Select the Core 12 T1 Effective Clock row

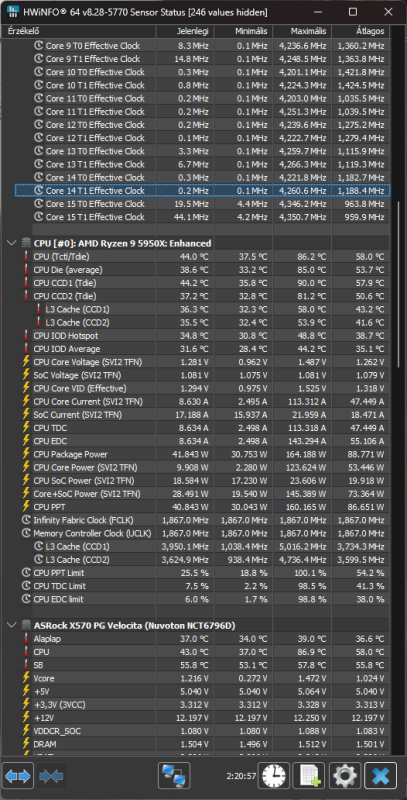202,138
